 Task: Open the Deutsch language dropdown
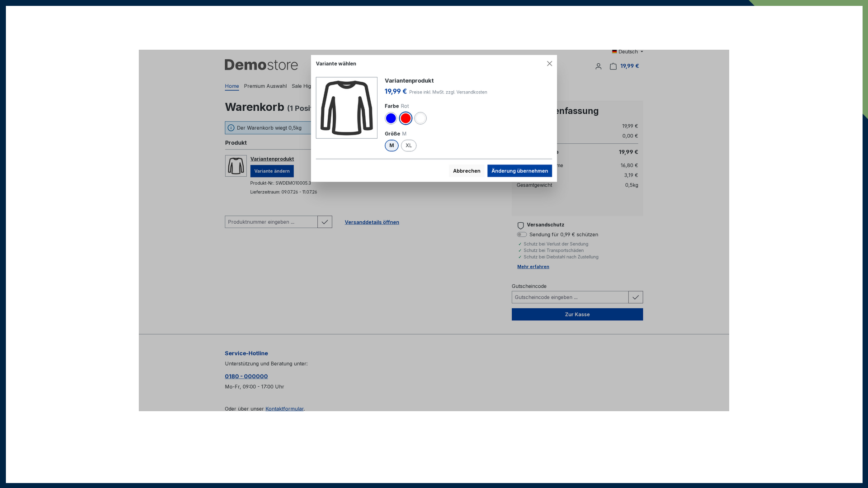(627, 52)
